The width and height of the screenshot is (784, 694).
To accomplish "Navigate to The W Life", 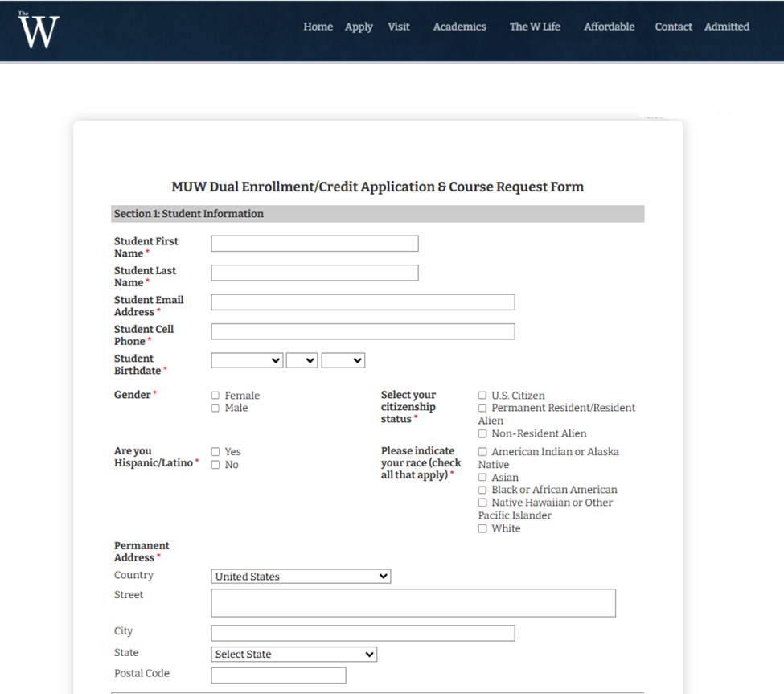I will pos(535,27).
